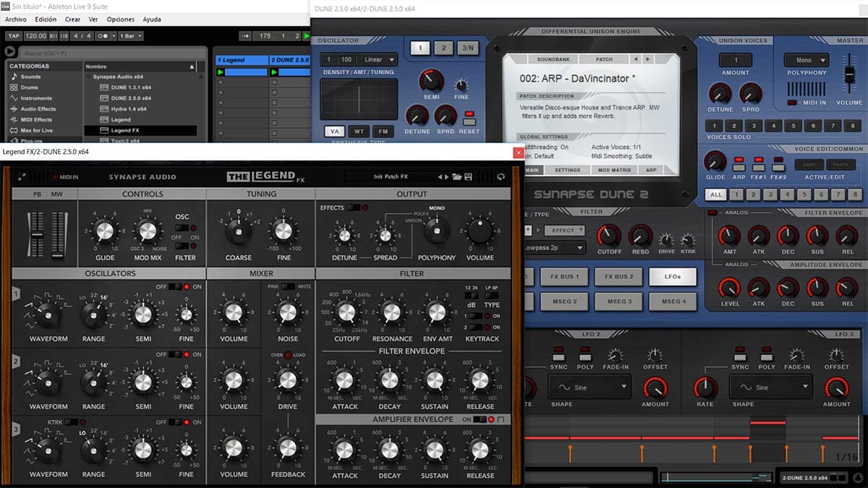Switch oscillator 1 OFF/ON toggle in Legend FX
This screenshot has width=868, height=488.
(174, 287)
